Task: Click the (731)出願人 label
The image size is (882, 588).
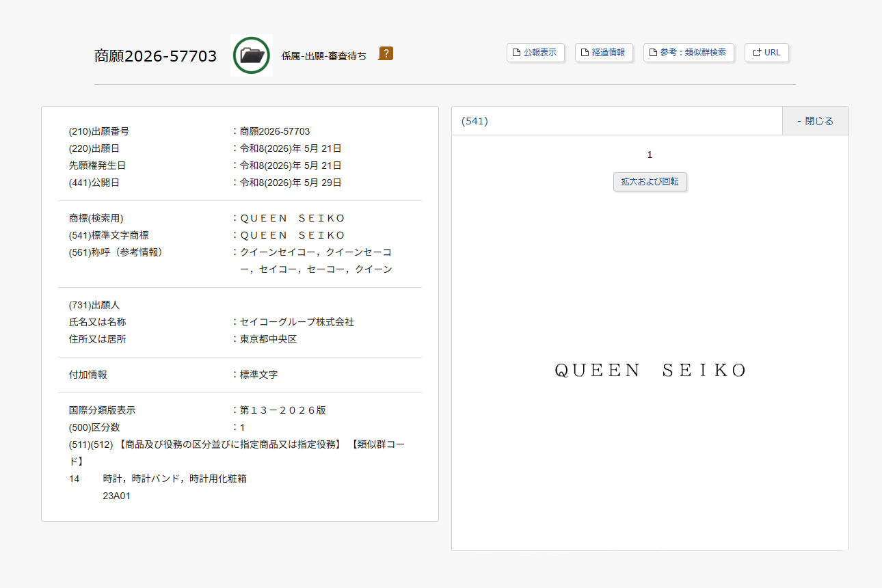Action: coord(94,305)
